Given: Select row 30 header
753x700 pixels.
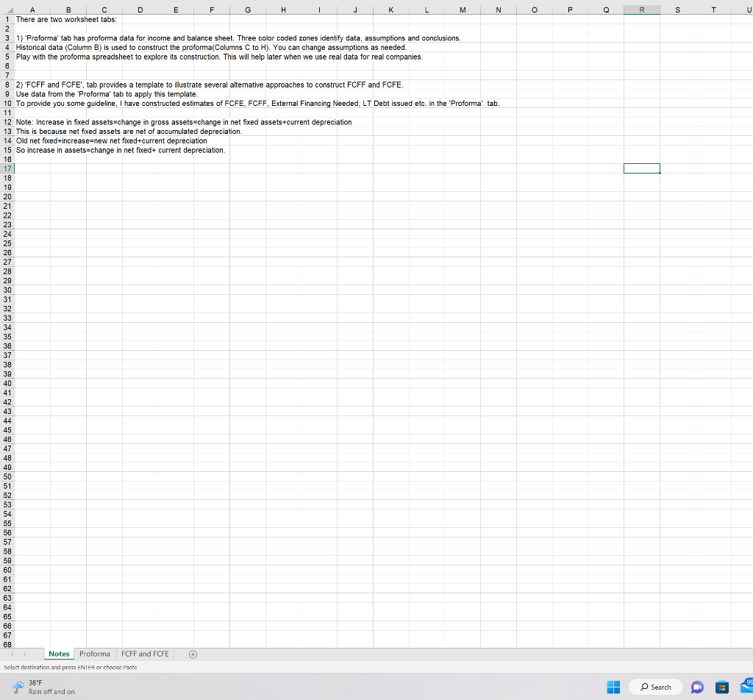Looking at the screenshot, I should coord(7,290).
